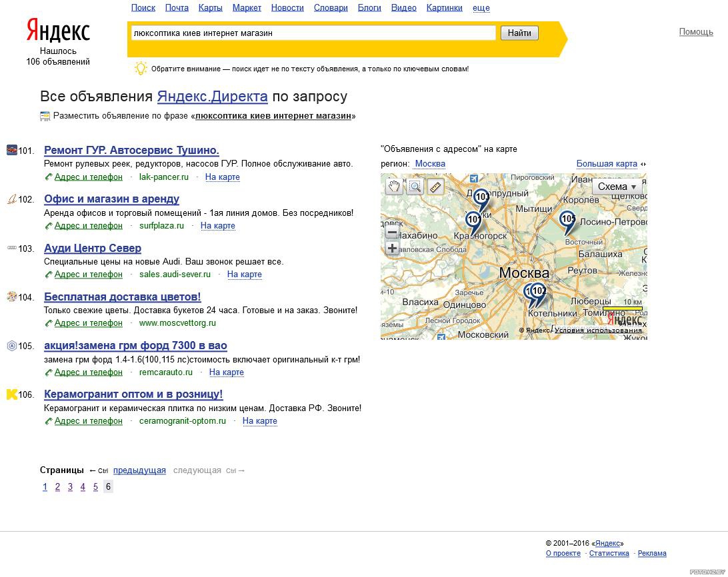Open the Схема map type dropdown

pyautogui.click(x=617, y=187)
